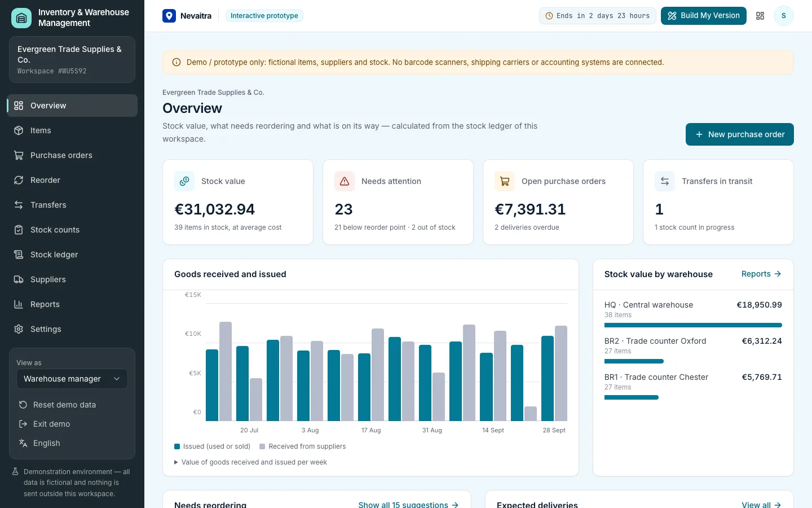Click the 'Ends in 2 days 23 hours' badge
The image size is (812, 508).
[x=598, y=16]
